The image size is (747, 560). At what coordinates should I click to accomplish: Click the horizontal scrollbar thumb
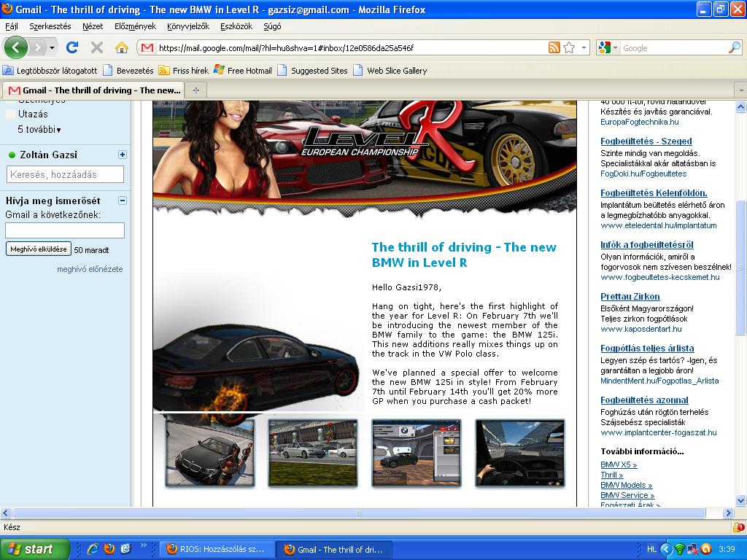click(359, 513)
